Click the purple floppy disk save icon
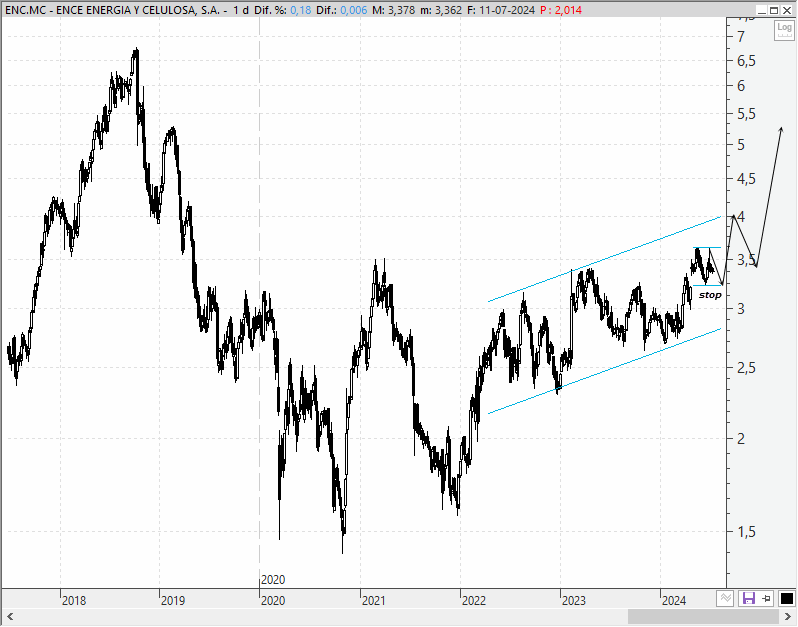 (x=748, y=598)
